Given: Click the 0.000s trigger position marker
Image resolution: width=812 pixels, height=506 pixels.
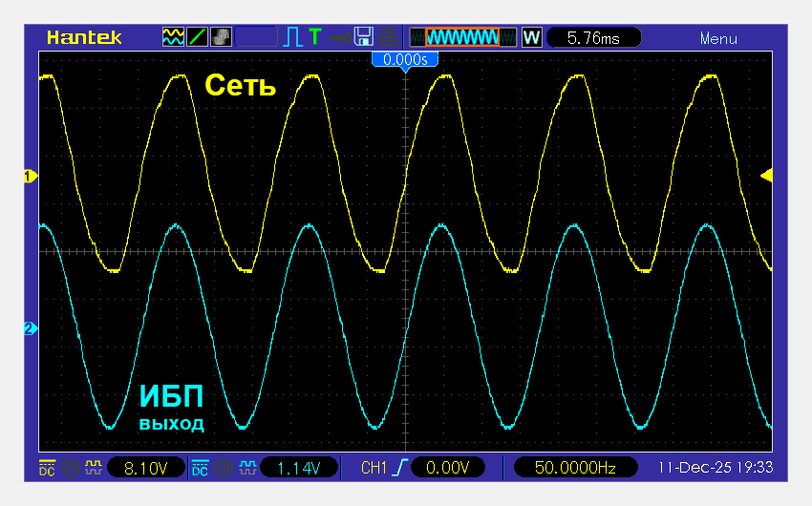Looking at the screenshot, I should coord(405,60).
